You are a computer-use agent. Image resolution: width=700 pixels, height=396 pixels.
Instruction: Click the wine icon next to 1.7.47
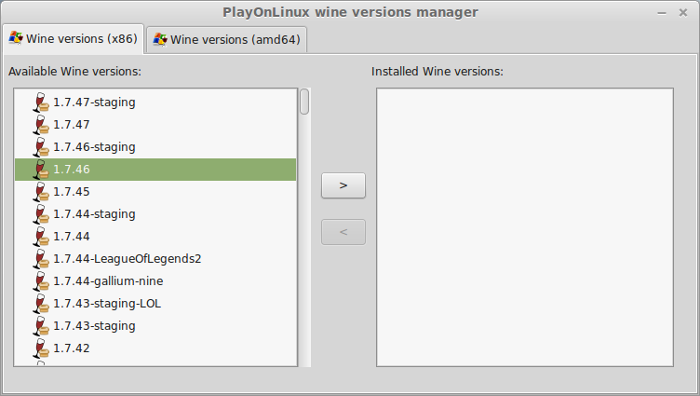click(41, 125)
